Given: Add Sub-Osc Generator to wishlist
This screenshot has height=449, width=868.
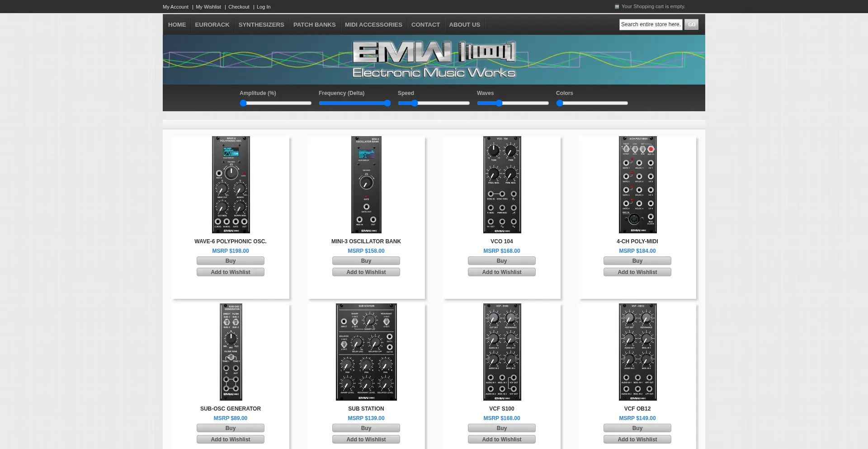Looking at the screenshot, I should coord(231,440).
